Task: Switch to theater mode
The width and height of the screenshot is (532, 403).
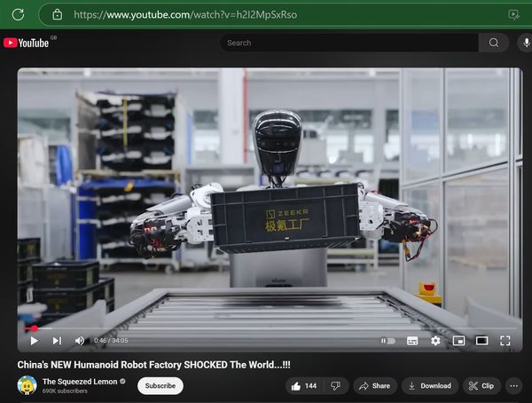Action: pyautogui.click(x=481, y=341)
